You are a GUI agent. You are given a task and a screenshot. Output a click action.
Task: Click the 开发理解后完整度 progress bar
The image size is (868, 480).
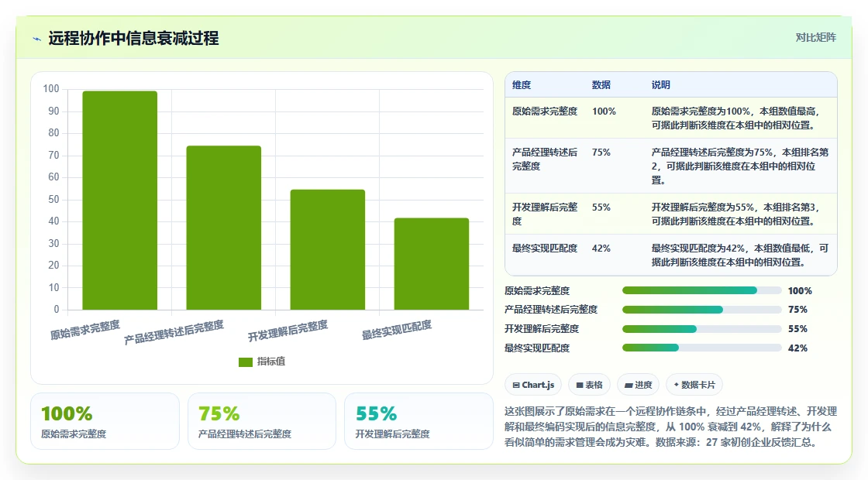pyautogui.click(x=701, y=329)
